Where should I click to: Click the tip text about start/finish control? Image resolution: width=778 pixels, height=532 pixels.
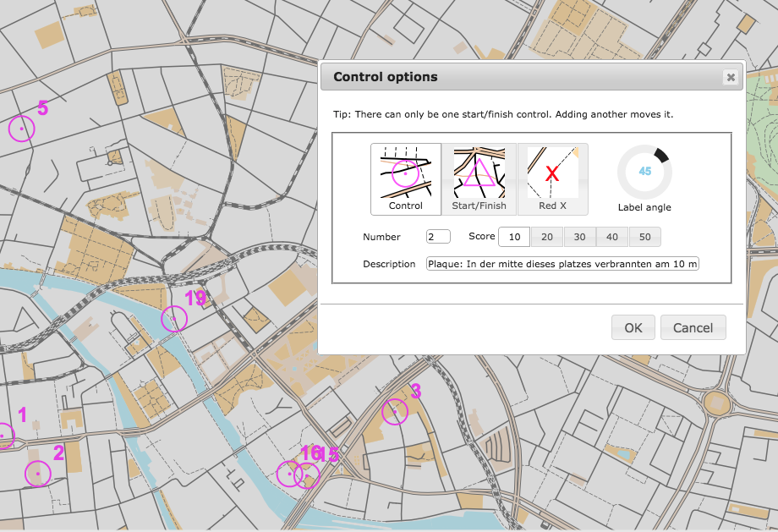click(x=503, y=114)
